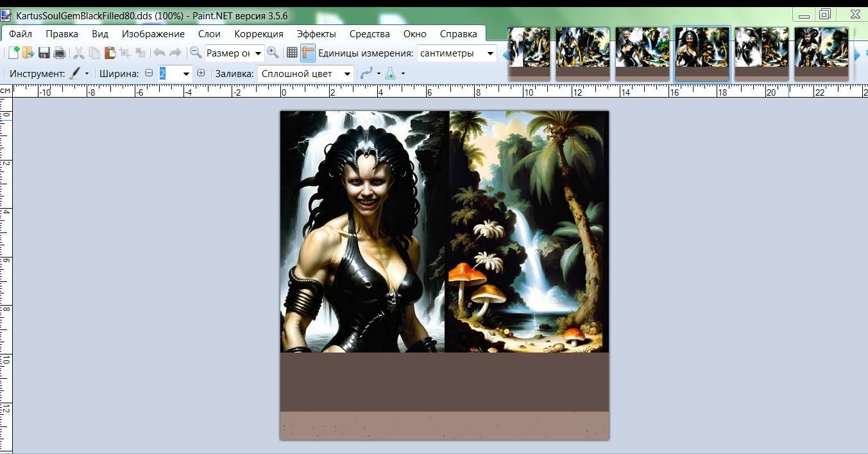This screenshot has height=454, width=868.
Task: Click the Paste clipboard icon
Action: (110, 53)
